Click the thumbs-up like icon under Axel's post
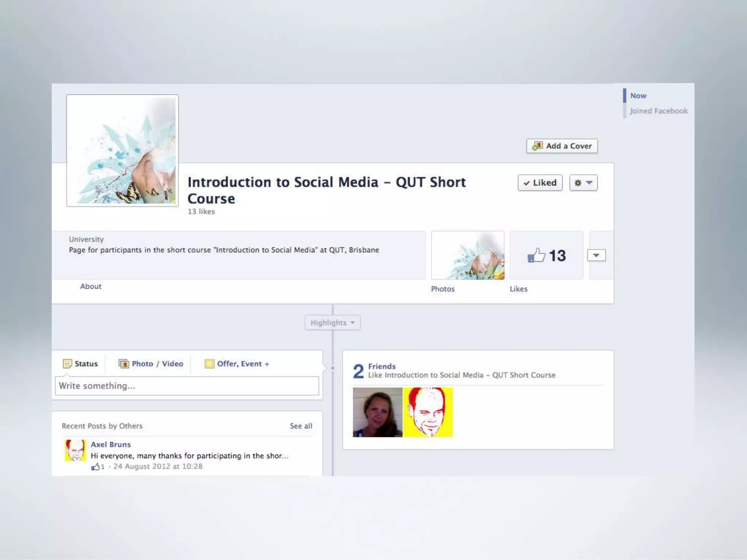The image size is (747, 560). 95,467
